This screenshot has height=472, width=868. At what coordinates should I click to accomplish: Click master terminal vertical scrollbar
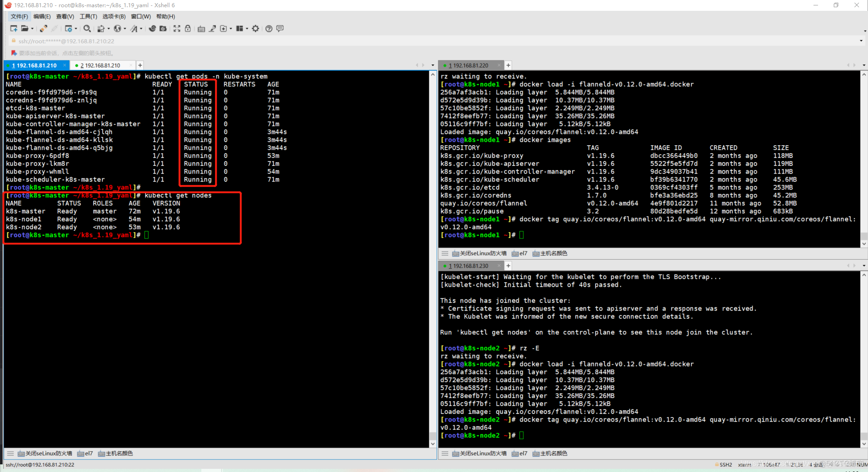[x=433, y=259]
